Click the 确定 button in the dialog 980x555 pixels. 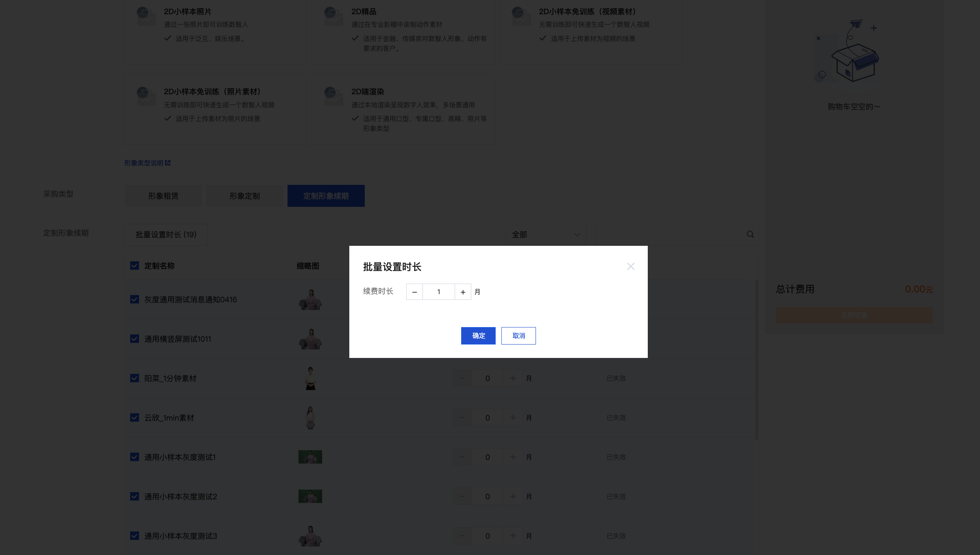[x=478, y=336]
